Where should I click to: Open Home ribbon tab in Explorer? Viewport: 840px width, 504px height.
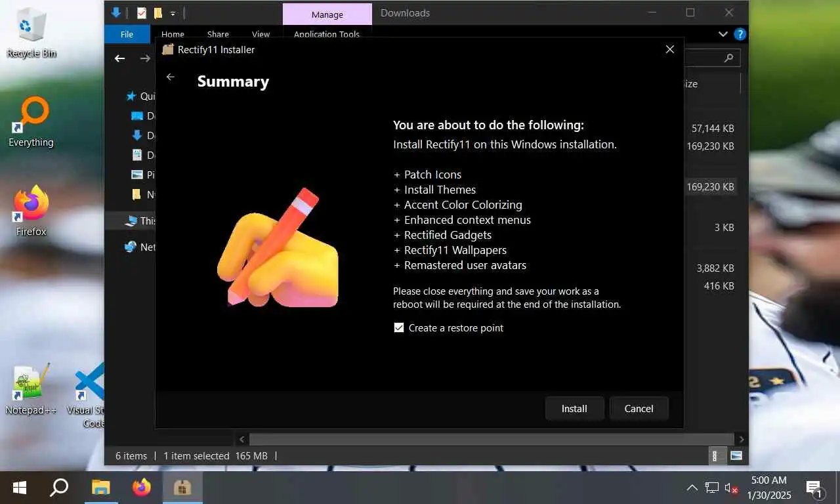tap(173, 34)
